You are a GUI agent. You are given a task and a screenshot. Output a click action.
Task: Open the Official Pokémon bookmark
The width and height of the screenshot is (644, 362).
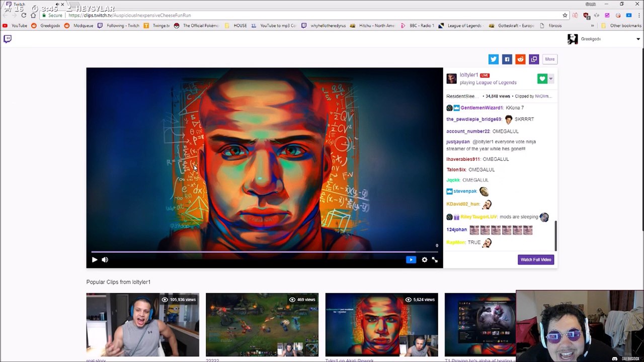tap(197, 26)
